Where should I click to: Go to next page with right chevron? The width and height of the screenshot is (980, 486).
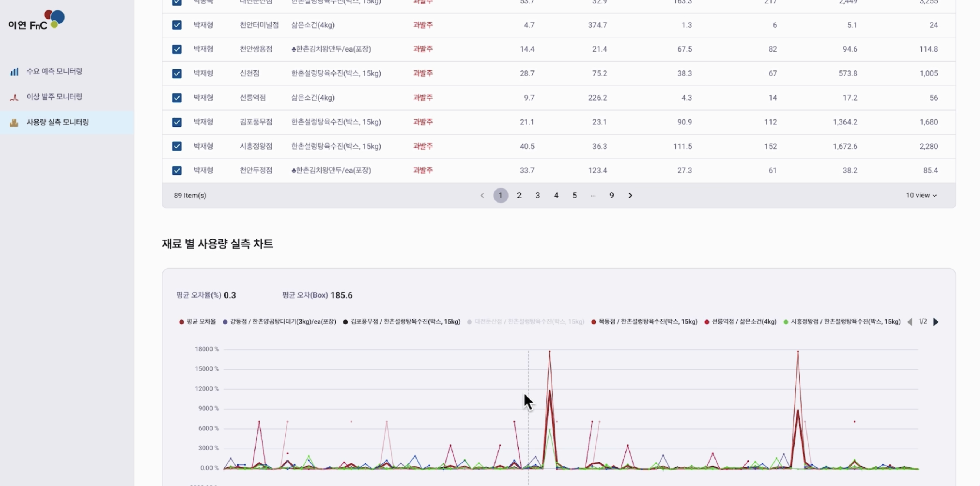tap(630, 195)
